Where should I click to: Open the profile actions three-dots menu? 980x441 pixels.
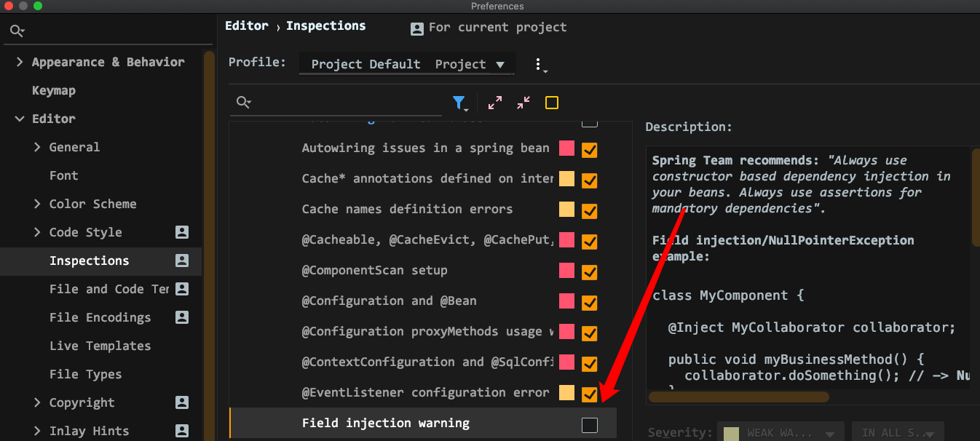(540, 65)
